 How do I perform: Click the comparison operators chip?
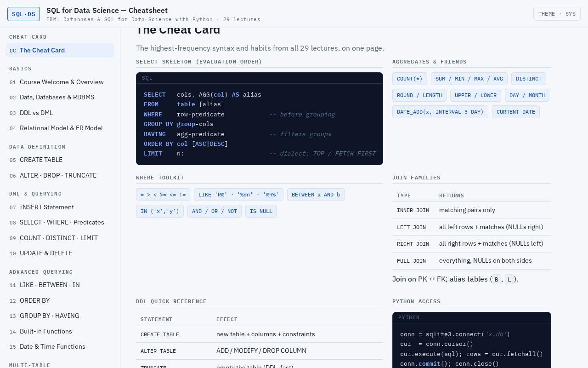tap(163, 195)
